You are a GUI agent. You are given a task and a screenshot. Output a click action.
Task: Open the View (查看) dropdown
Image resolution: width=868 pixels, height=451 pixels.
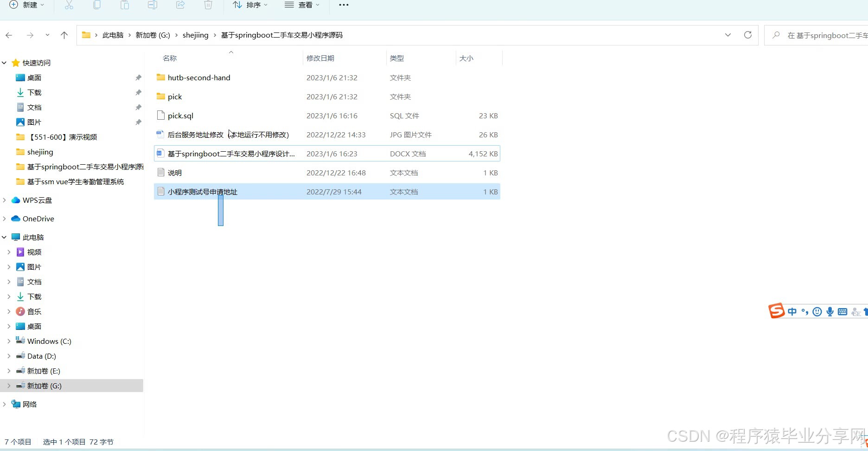pyautogui.click(x=302, y=5)
